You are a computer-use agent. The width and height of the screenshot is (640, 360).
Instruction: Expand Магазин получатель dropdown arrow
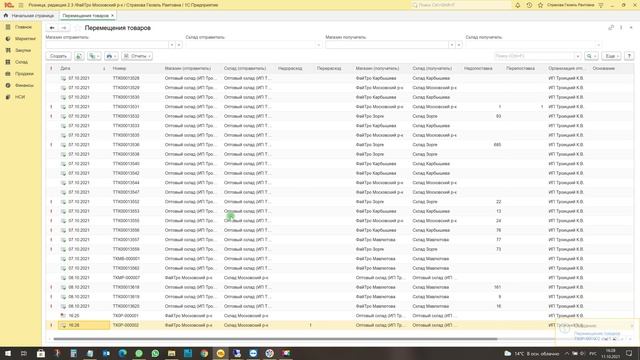[x=452, y=44]
